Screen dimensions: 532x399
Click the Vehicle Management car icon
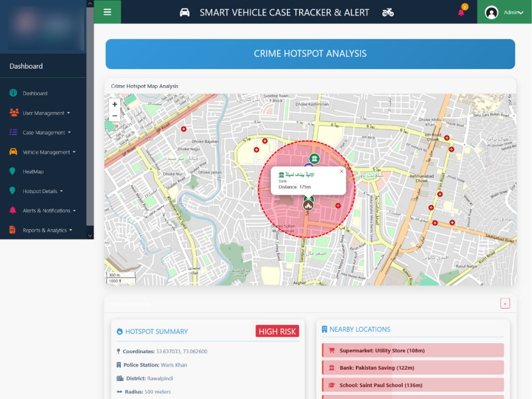[13, 152]
